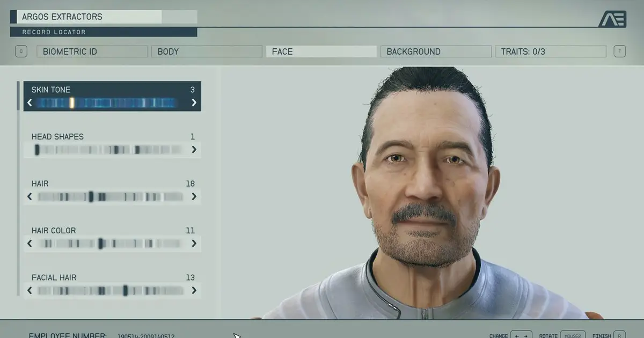Select the Hair Color option label
The height and width of the screenshot is (338, 644).
tap(54, 231)
